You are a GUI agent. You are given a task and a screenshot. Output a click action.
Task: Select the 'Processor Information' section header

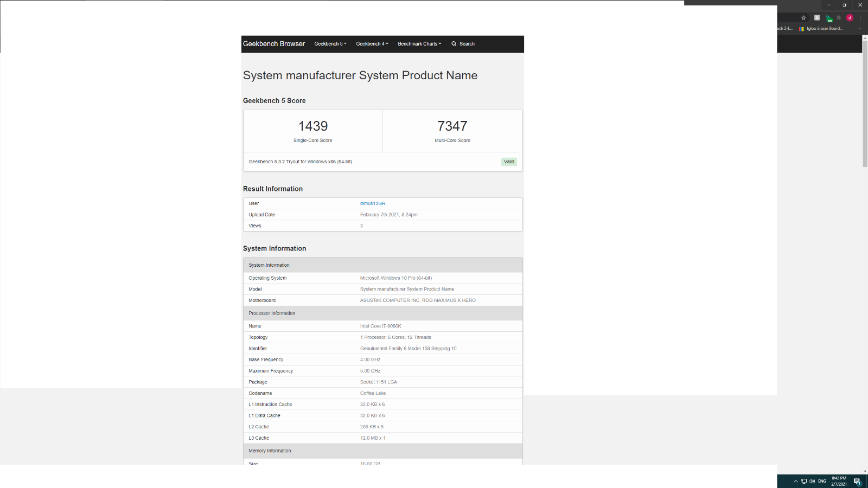click(383, 313)
